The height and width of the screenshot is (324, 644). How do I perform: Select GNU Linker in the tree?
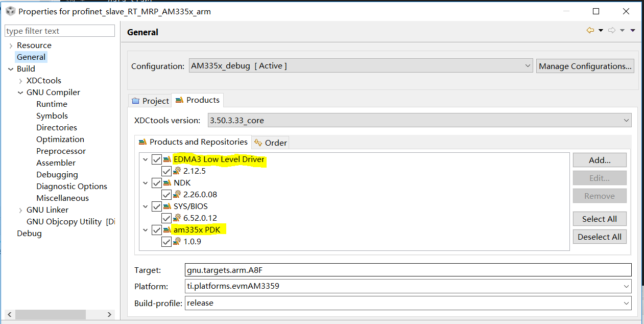[x=47, y=210]
